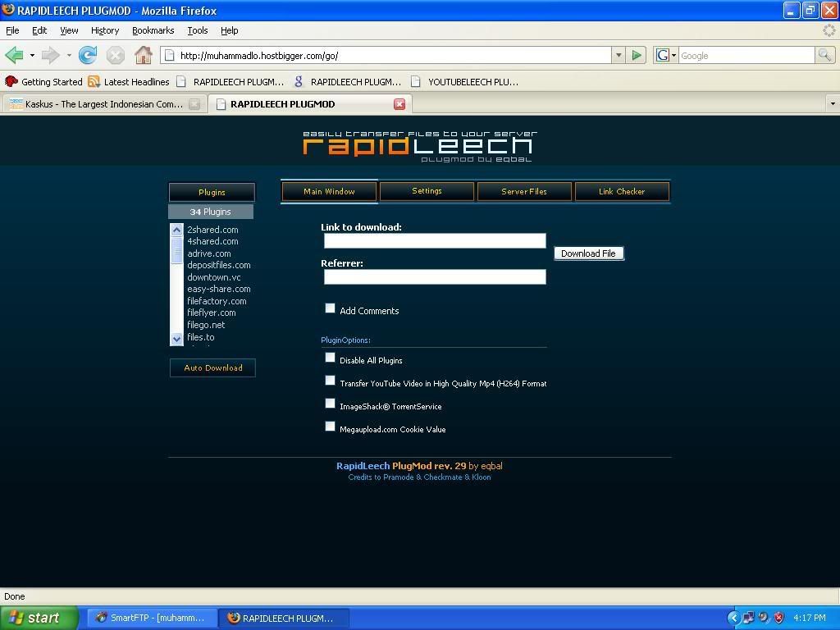Reload the current page
840x630 pixels.
tap(88, 55)
